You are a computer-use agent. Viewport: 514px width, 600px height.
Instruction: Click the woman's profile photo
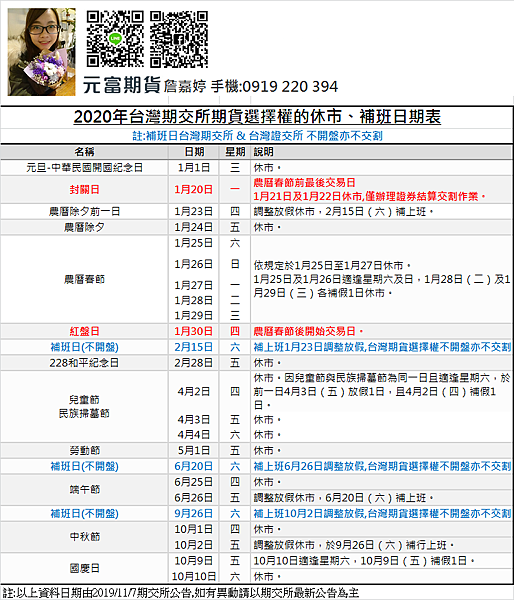tap(41, 52)
